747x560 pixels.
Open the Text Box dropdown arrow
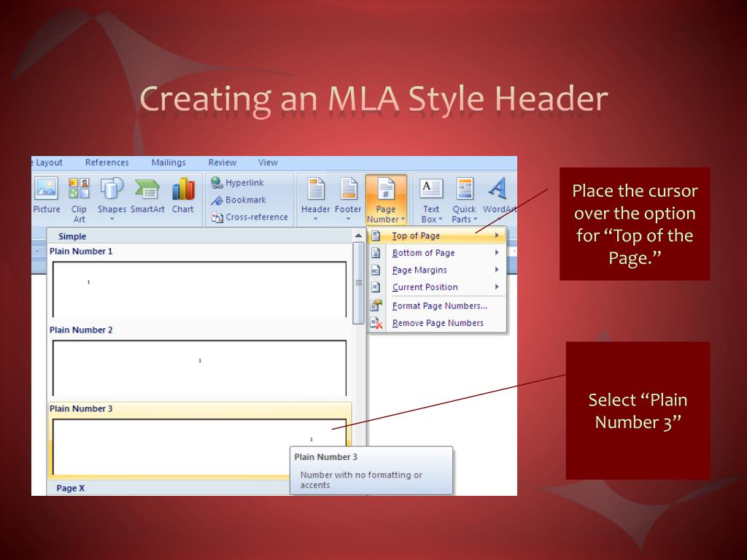(x=440, y=219)
